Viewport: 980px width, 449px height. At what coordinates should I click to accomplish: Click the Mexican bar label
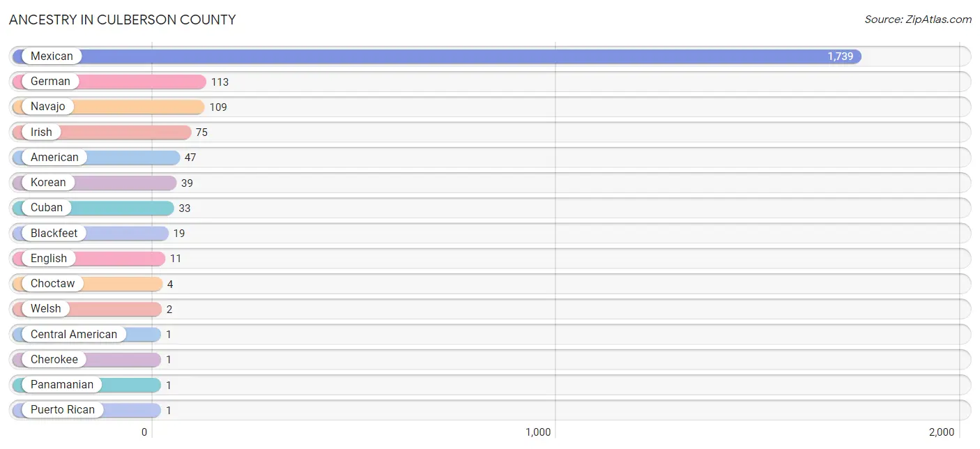coord(52,56)
